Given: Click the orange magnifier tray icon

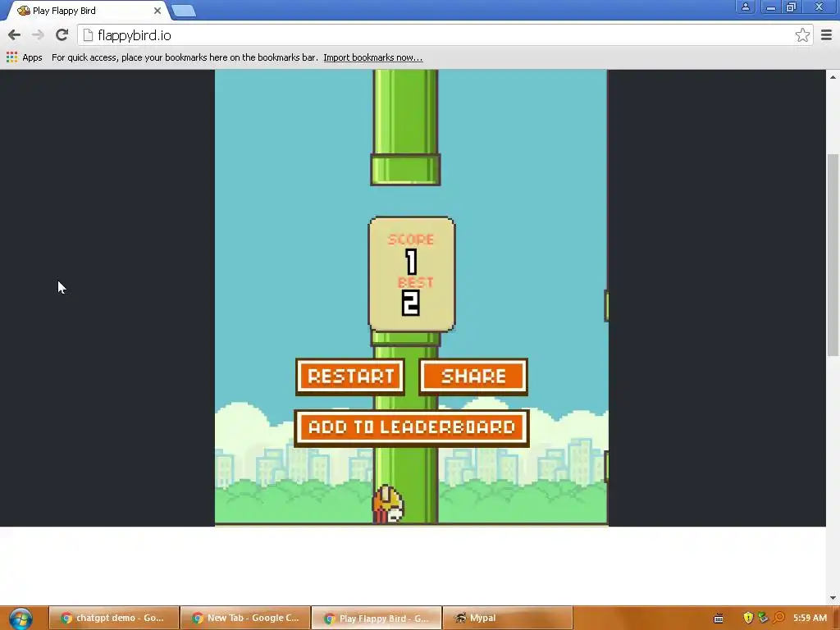Looking at the screenshot, I should pyautogui.click(x=778, y=618).
